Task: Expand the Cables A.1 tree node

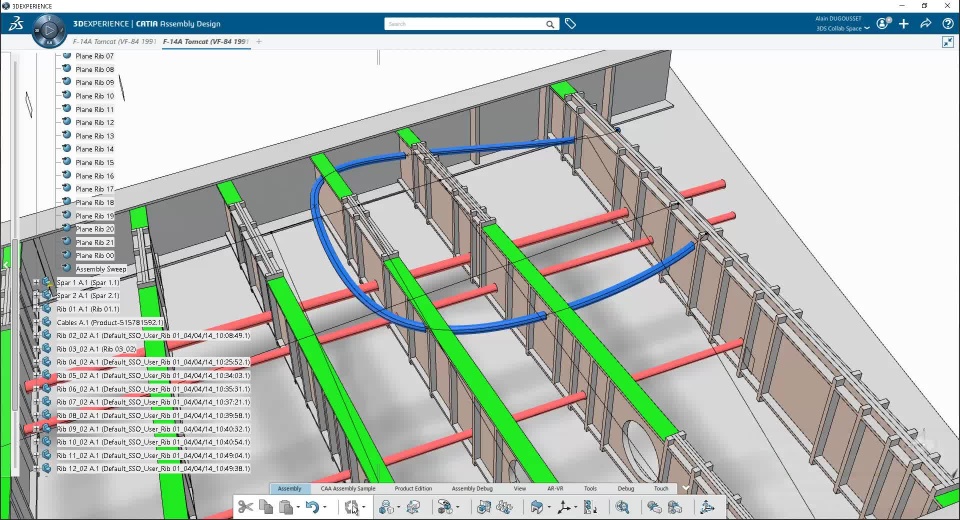Action: [x=36, y=322]
